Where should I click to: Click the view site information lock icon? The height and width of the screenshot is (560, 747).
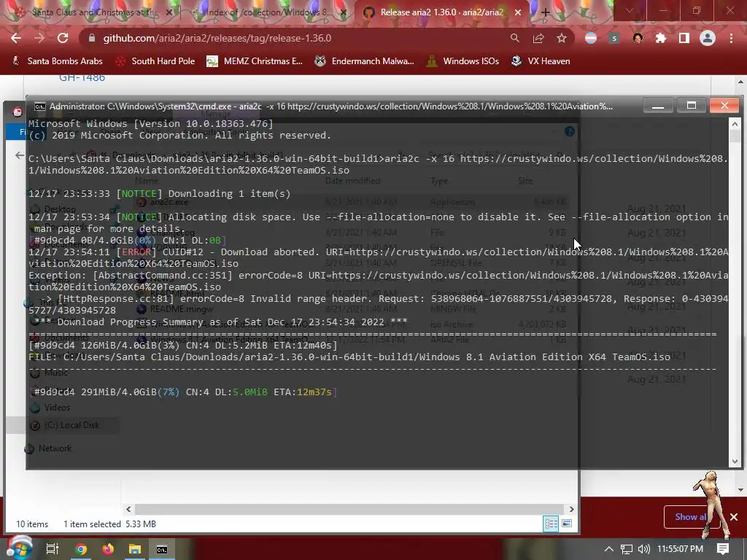(92, 38)
